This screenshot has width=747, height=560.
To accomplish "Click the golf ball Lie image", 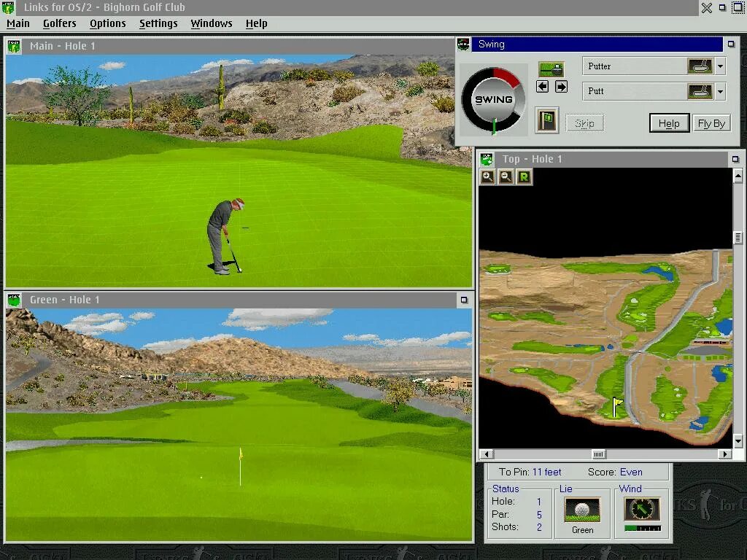I will (x=582, y=510).
